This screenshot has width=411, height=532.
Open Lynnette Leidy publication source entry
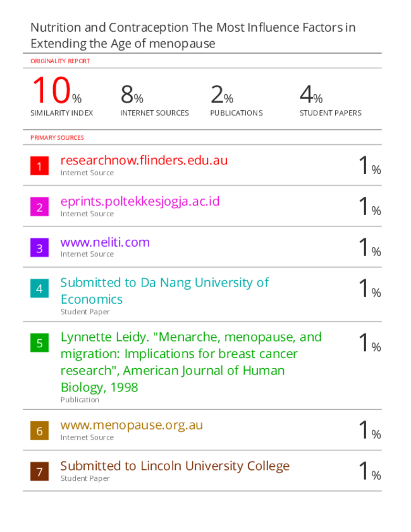point(191,362)
